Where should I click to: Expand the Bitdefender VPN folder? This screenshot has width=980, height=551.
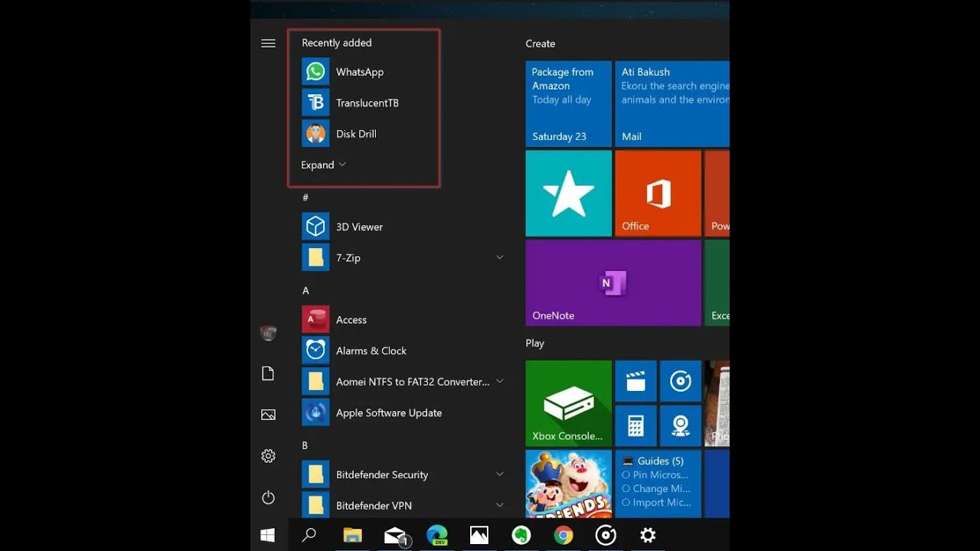click(500, 505)
